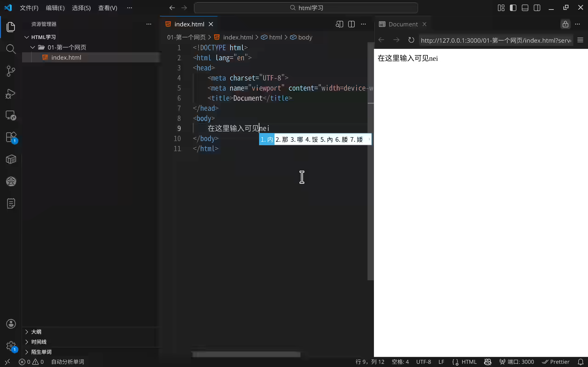Screen dimensions: 588x367
Task: Click the preview URL address field
Action: pyautogui.click(x=496, y=40)
